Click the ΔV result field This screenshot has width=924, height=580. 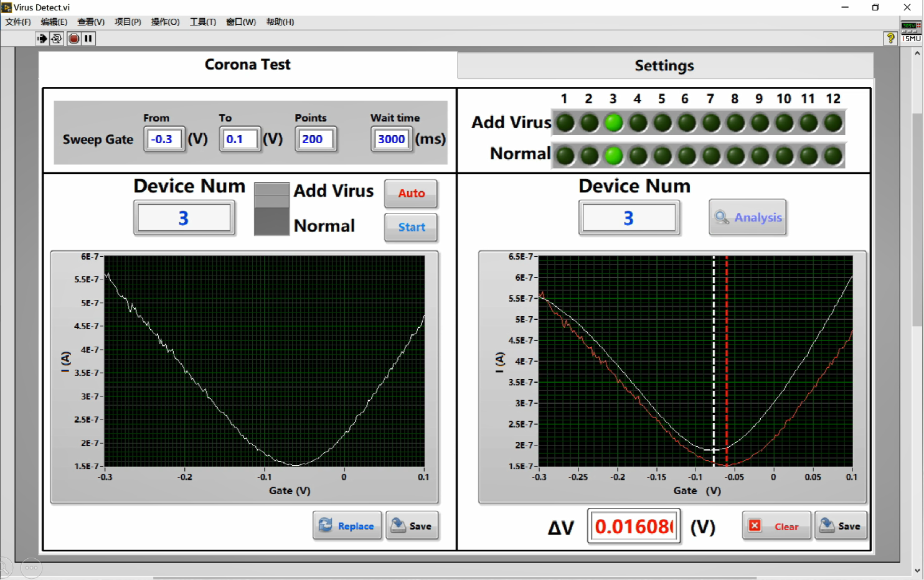(634, 526)
